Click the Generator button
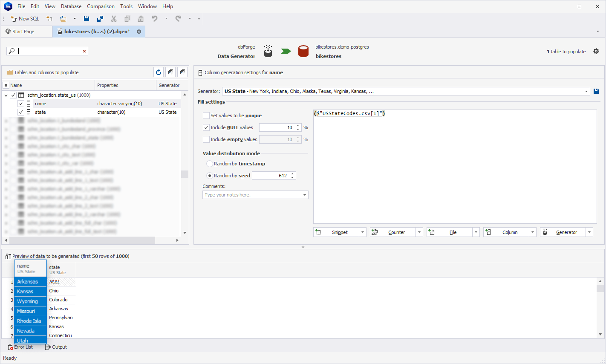This screenshot has height=364, width=606. pos(563,232)
